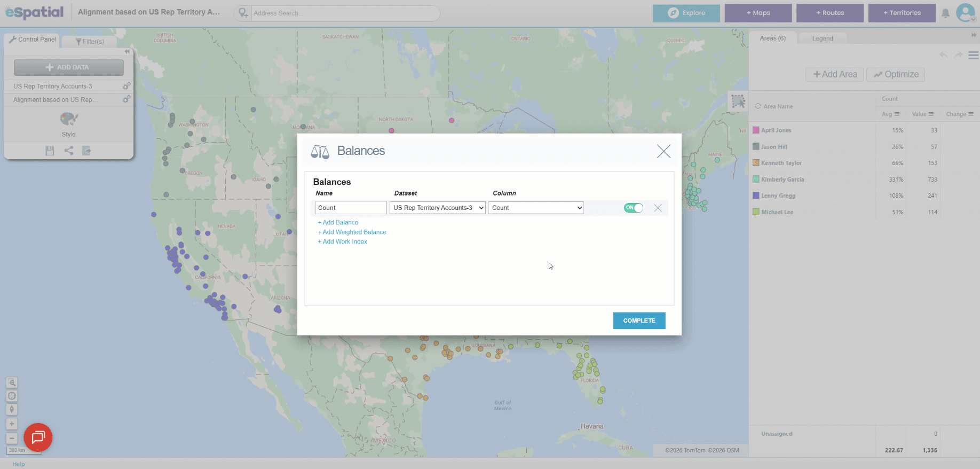980x469 pixels.
Task: Select the Jason Hill area row
Action: click(x=864, y=147)
